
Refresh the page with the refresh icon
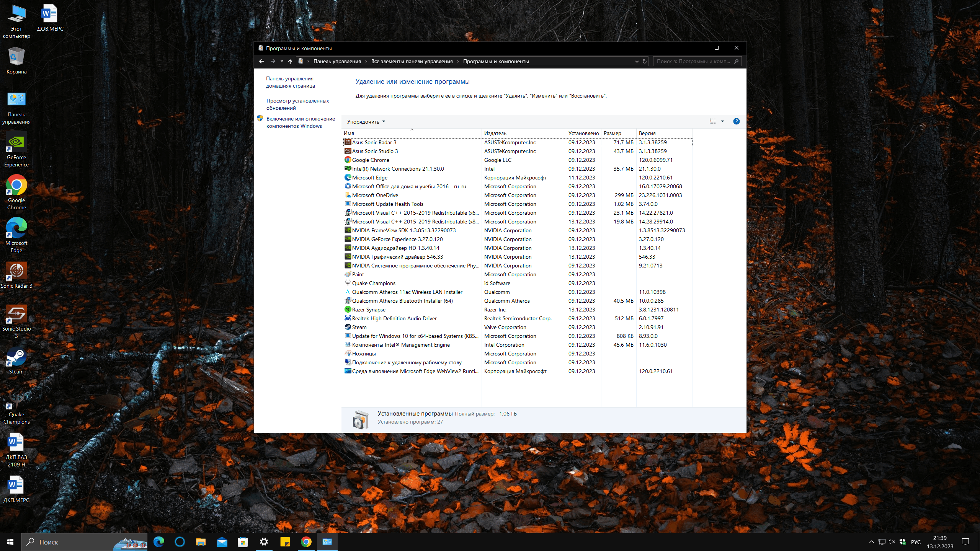[645, 61]
